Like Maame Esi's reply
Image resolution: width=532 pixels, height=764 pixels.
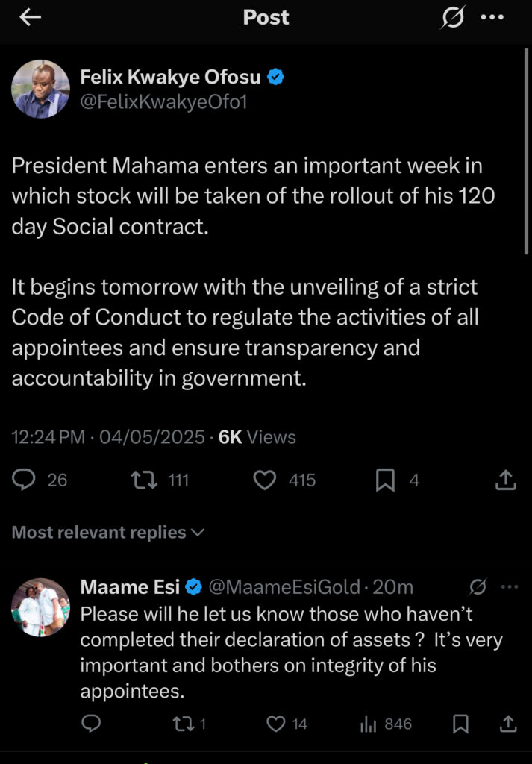pos(276,723)
